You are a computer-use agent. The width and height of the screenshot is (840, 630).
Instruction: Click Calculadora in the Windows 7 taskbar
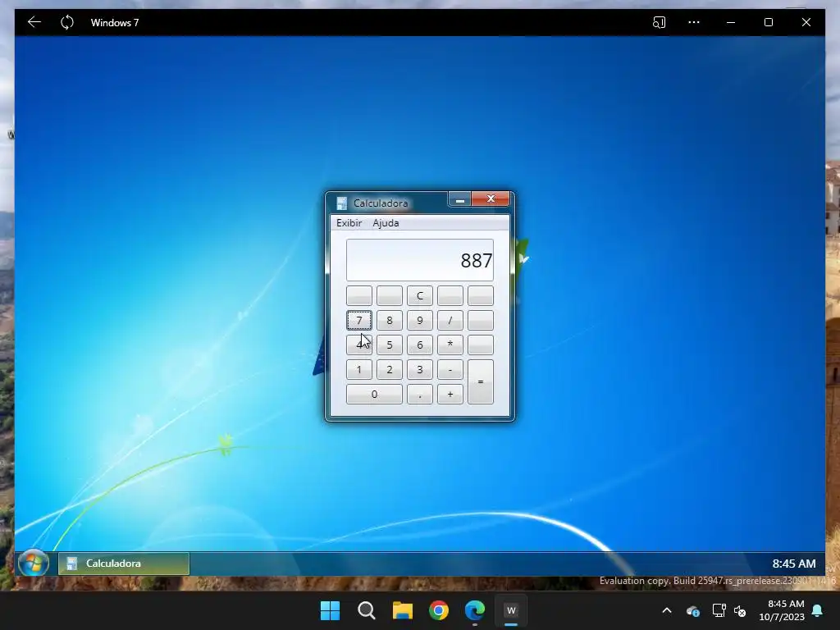pyautogui.click(x=124, y=564)
